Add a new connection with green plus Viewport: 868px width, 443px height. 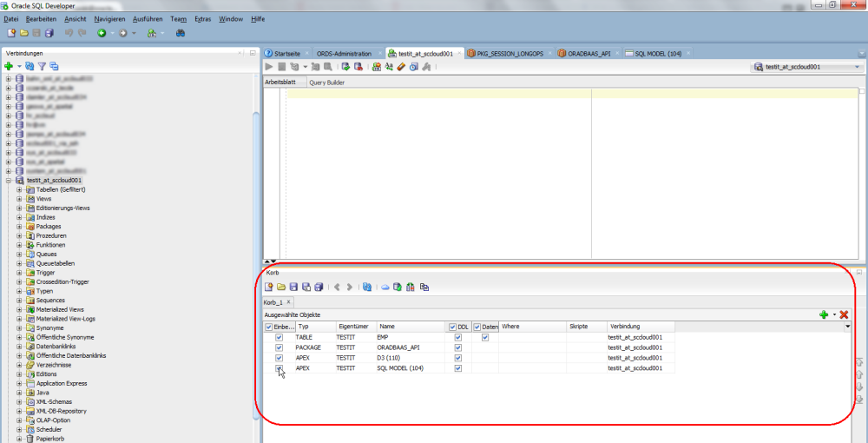pyautogui.click(x=9, y=66)
